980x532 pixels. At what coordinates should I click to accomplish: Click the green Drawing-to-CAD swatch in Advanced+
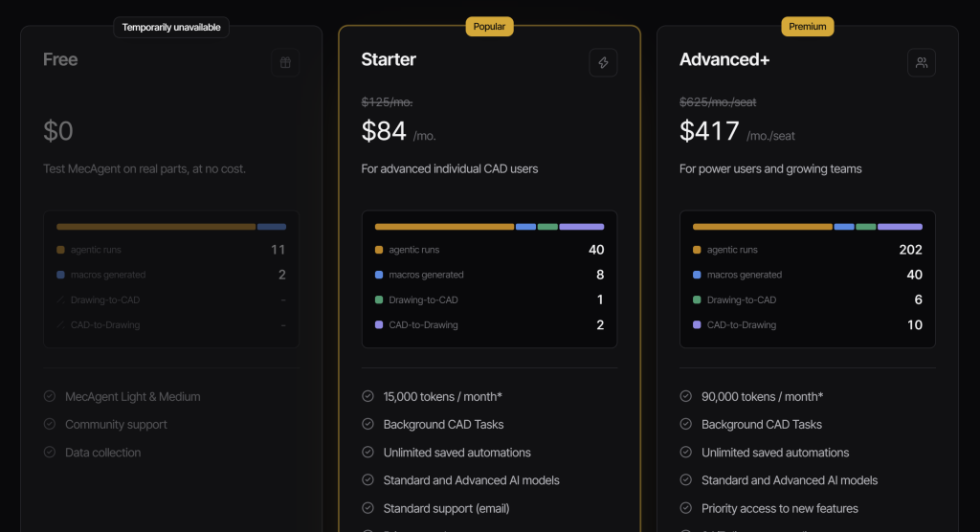click(697, 299)
